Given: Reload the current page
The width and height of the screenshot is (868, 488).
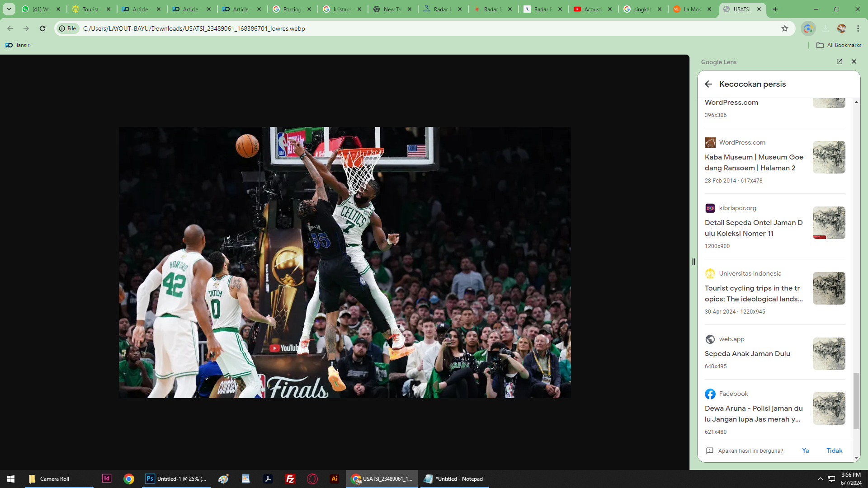Looking at the screenshot, I should 42,28.
